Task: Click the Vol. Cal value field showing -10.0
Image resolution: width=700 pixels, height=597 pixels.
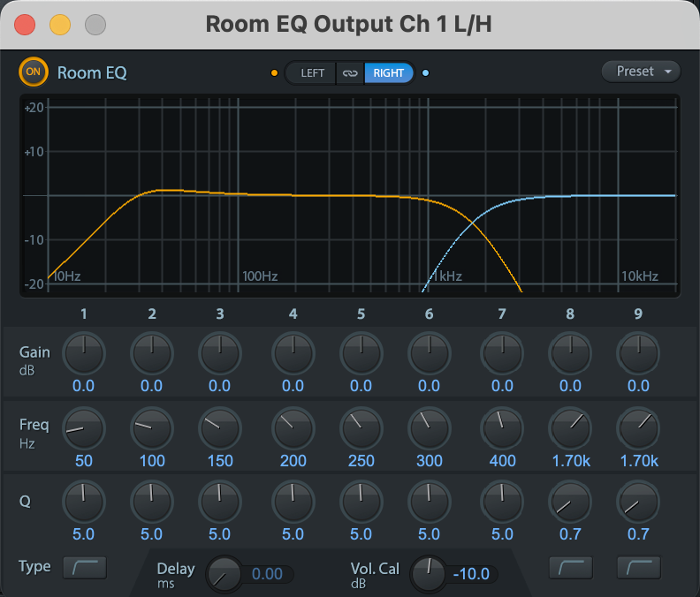Action: (x=471, y=574)
